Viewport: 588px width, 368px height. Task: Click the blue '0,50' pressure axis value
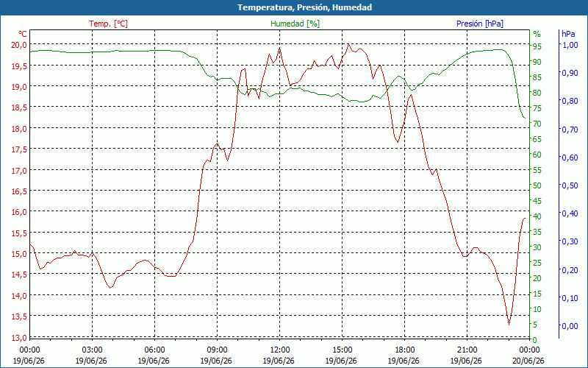570,185
